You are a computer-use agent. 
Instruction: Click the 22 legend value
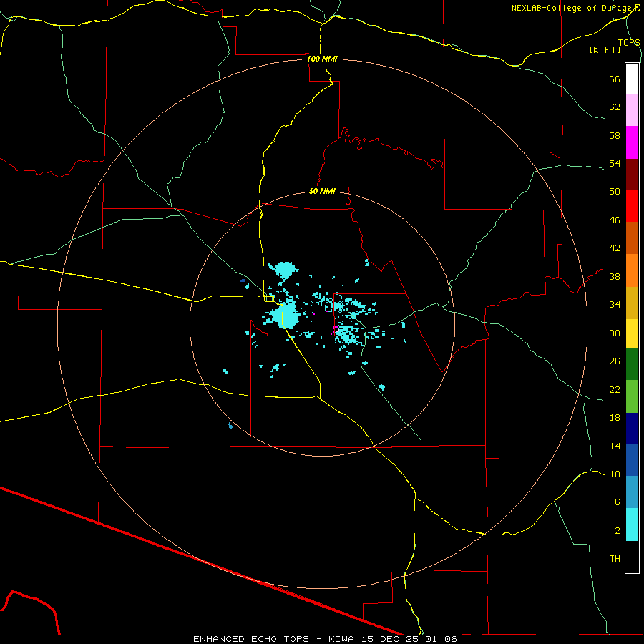click(615, 389)
